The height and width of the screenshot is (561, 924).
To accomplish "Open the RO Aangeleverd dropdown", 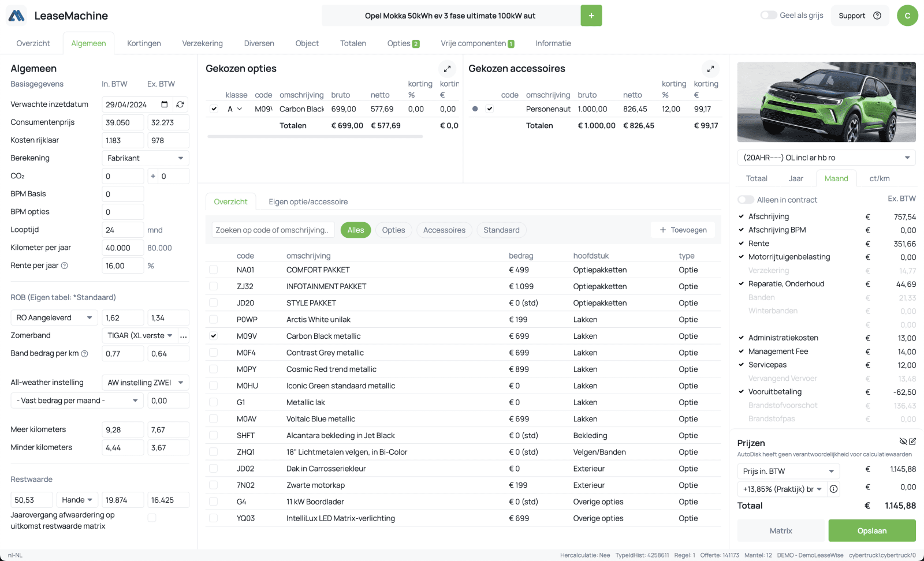I will tap(54, 318).
